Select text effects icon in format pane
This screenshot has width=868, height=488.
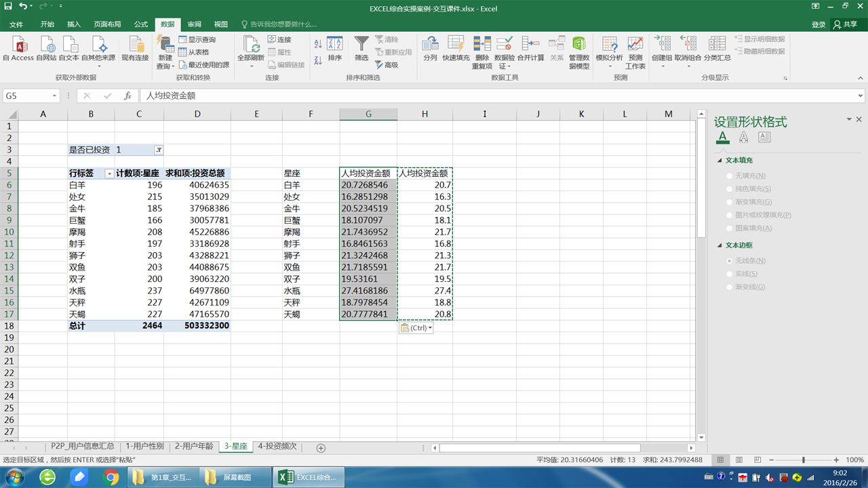pos(744,138)
